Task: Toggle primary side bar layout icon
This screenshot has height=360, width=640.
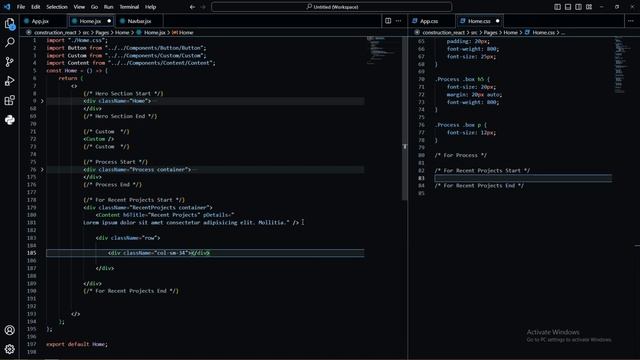Action: click(557, 7)
